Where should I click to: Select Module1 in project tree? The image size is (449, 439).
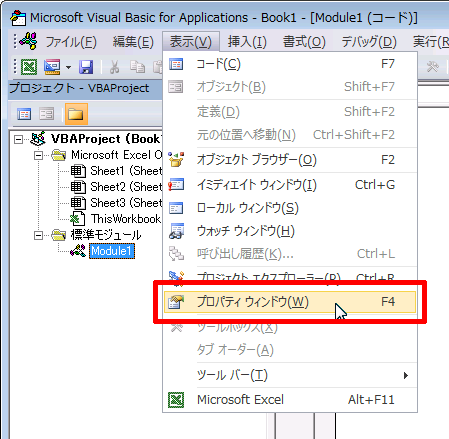click(x=112, y=251)
